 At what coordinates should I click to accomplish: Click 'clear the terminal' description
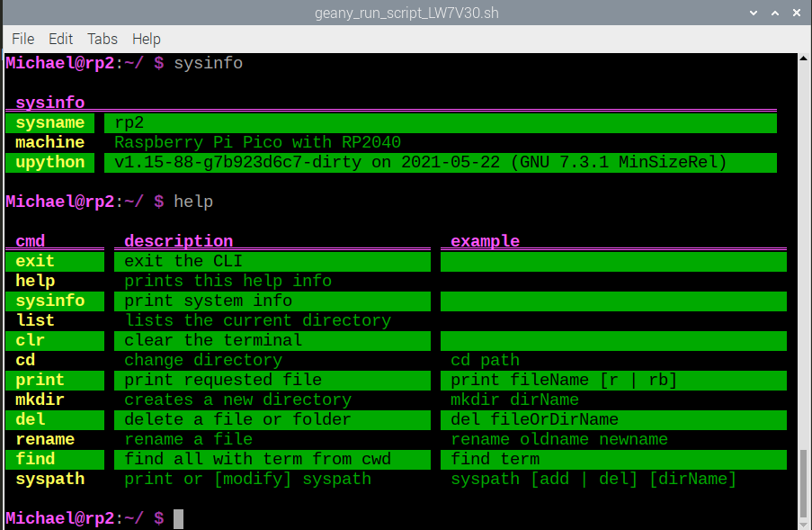pos(213,340)
